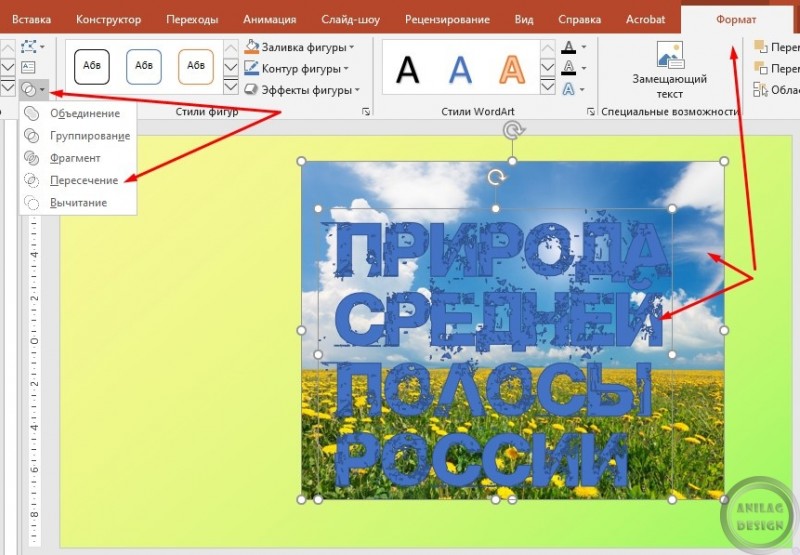This screenshot has height=555, width=800.
Task: Apply the blue outlined Абв shape style
Action: pyautogui.click(x=144, y=66)
